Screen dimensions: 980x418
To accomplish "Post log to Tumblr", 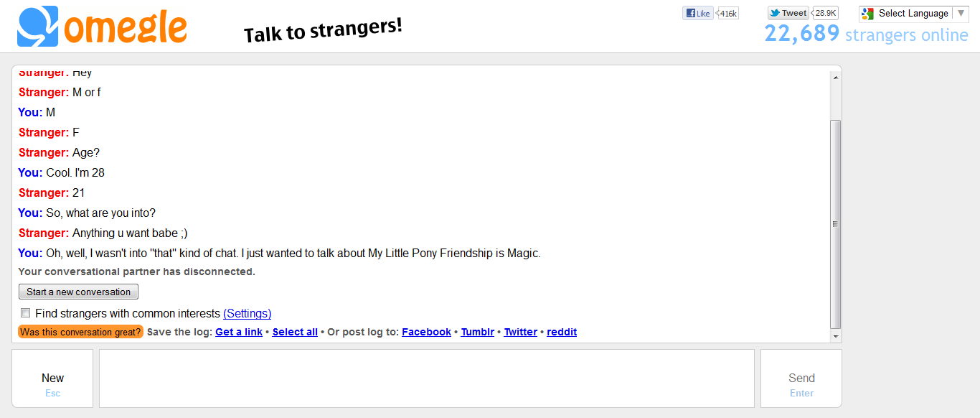I will coord(477,332).
